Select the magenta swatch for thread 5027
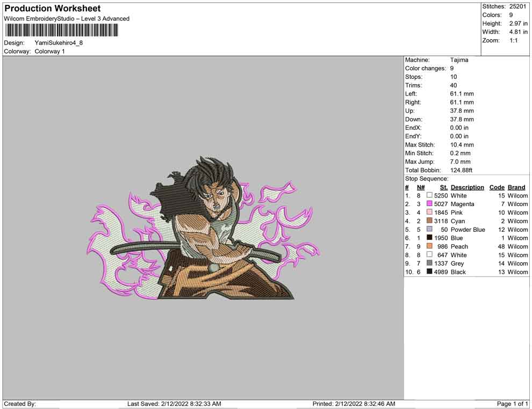This screenshot has width=532, height=409. [429, 203]
